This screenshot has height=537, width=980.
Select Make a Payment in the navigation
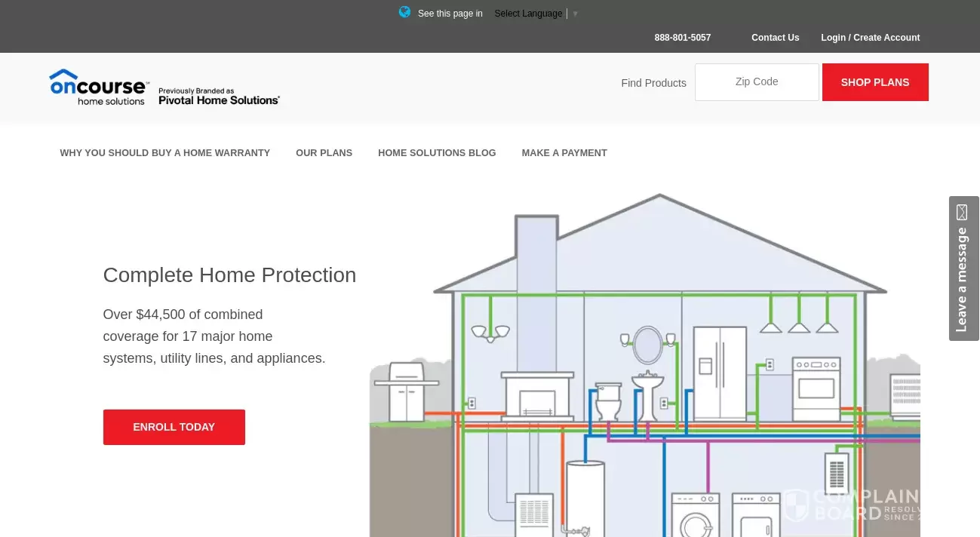(x=564, y=153)
